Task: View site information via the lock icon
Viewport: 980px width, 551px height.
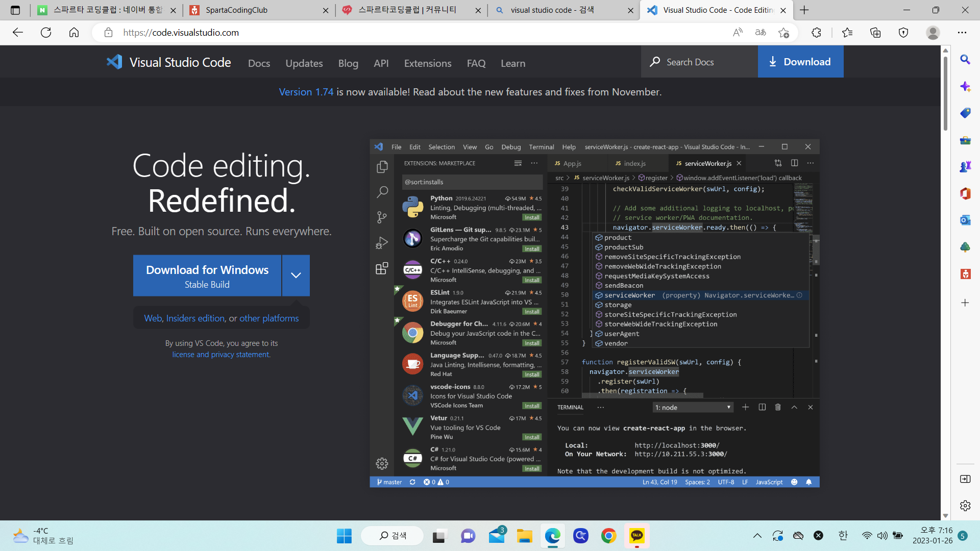Action: point(108,33)
